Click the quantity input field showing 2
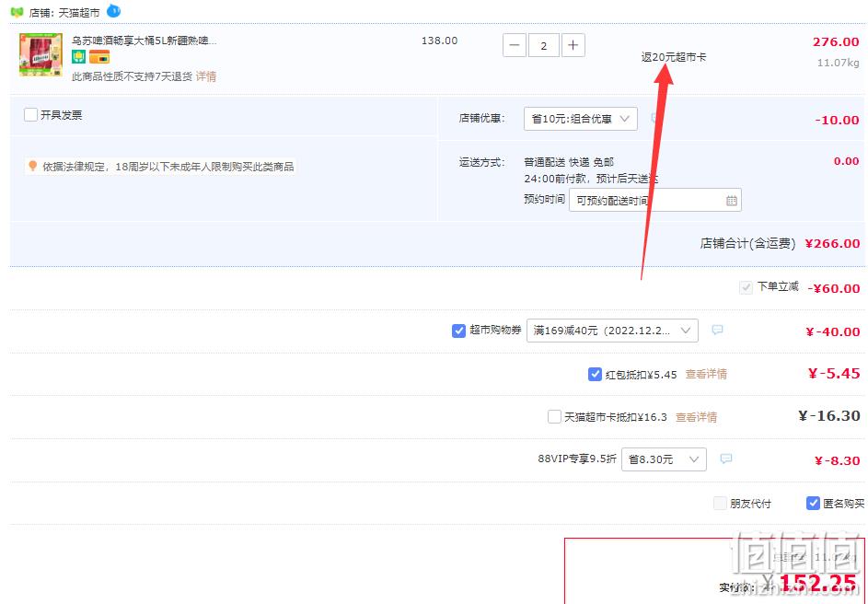868x604 pixels. [544, 45]
